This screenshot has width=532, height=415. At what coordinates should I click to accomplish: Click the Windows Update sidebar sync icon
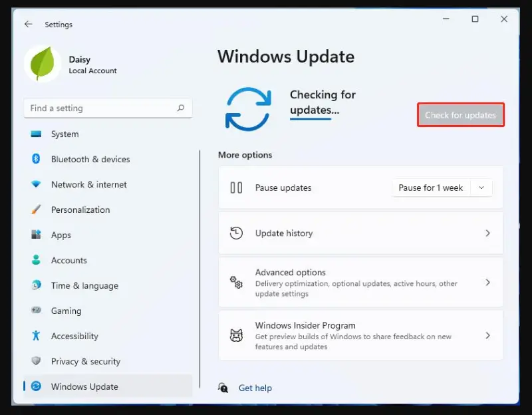36,386
